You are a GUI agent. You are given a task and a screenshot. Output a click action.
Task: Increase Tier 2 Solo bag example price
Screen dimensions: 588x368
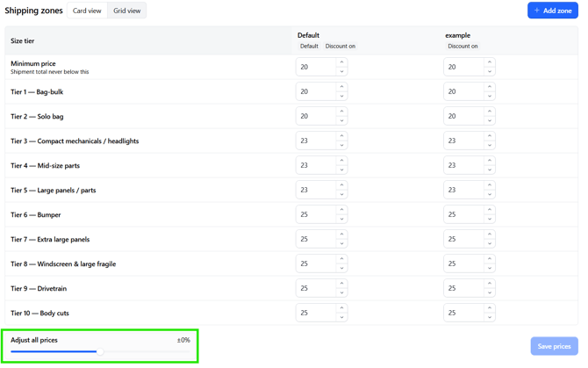coord(490,112)
